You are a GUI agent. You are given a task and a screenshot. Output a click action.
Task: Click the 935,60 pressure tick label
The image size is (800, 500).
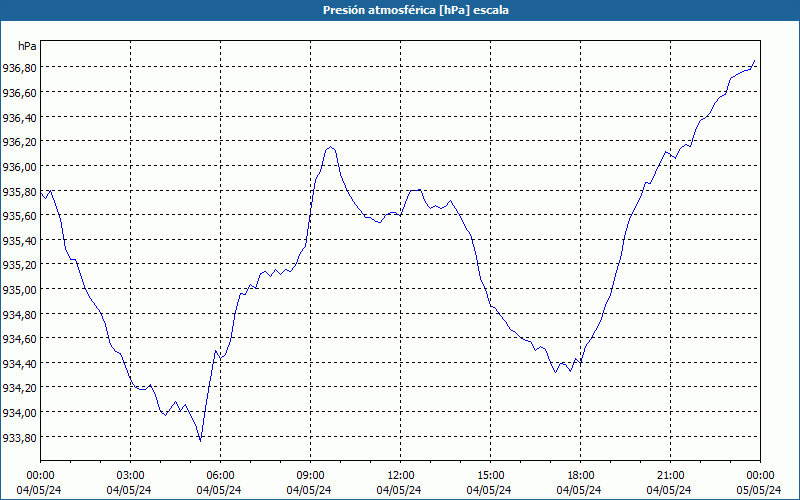[19, 216]
